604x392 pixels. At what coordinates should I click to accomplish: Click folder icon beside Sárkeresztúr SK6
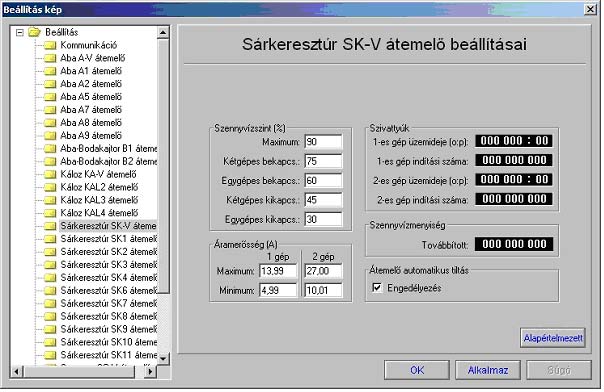(x=50, y=291)
